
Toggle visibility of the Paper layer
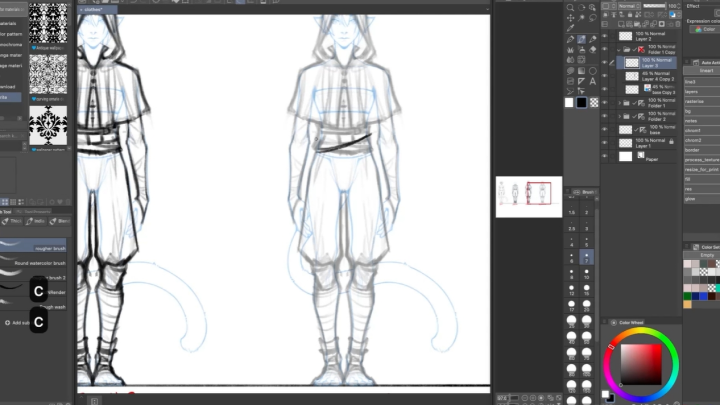[x=604, y=156]
